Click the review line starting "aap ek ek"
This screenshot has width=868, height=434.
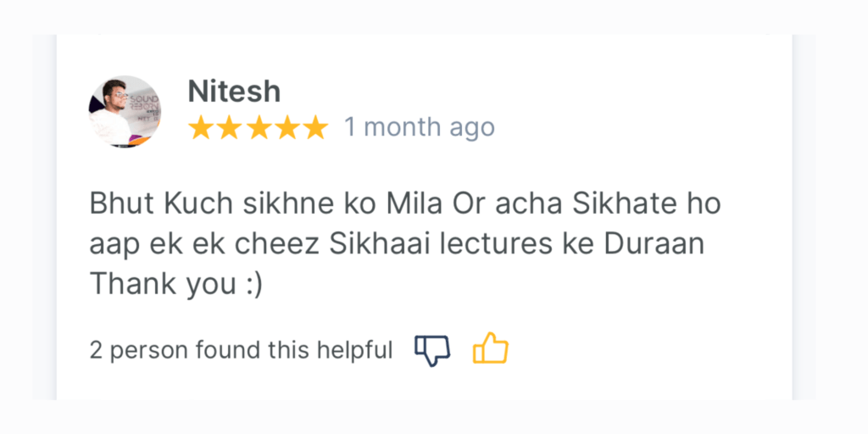point(397,245)
